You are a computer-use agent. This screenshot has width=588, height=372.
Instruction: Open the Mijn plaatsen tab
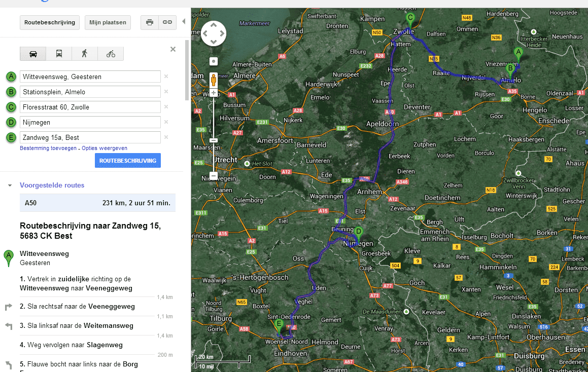click(108, 22)
